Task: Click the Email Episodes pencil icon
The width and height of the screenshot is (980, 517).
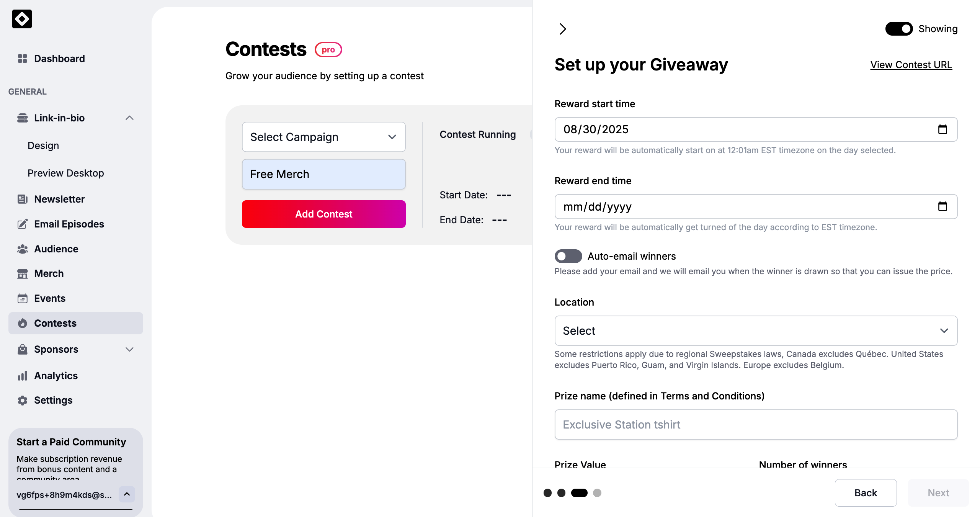Action: tap(23, 224)
